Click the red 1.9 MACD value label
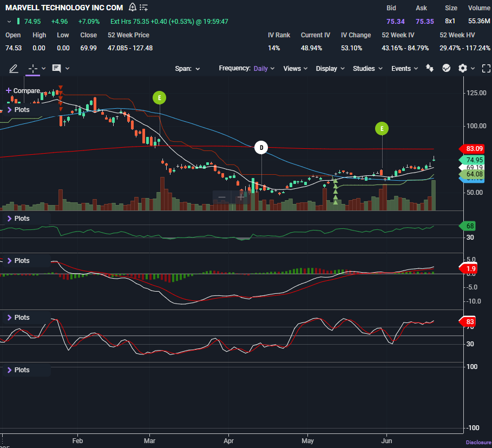This screenshot has height=448, width=492. (468, 269)
